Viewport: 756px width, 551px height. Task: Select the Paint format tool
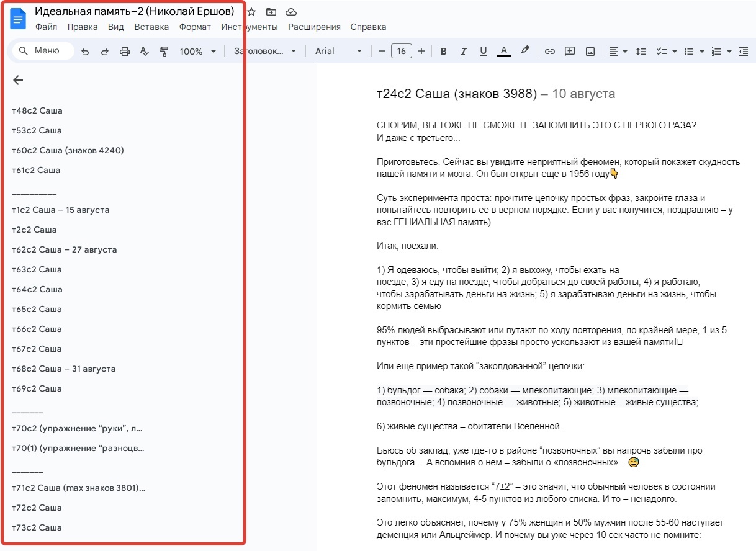(164, 52)
